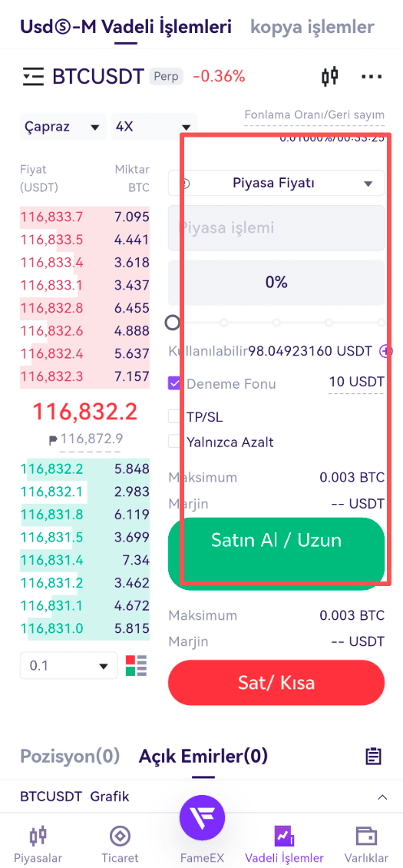Click the percentage slider handle
This screenshot has height=868, width=403.
tap(173, 322)
